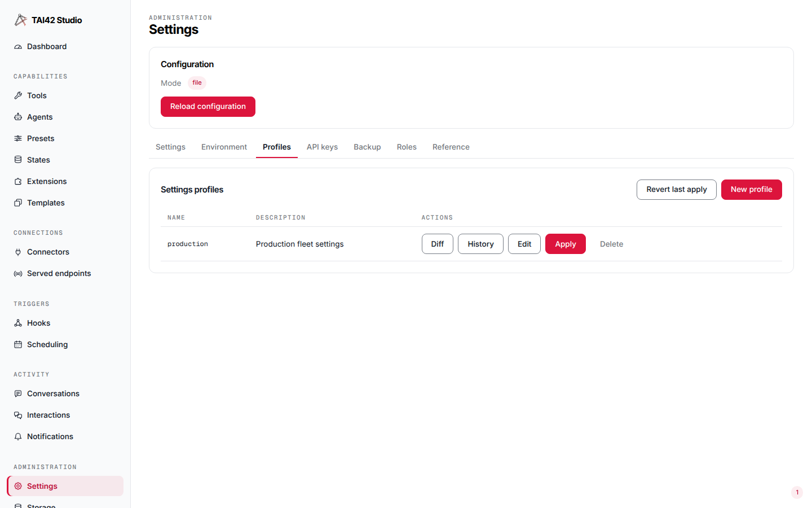Click the 'production' profile name

[188, 244]
